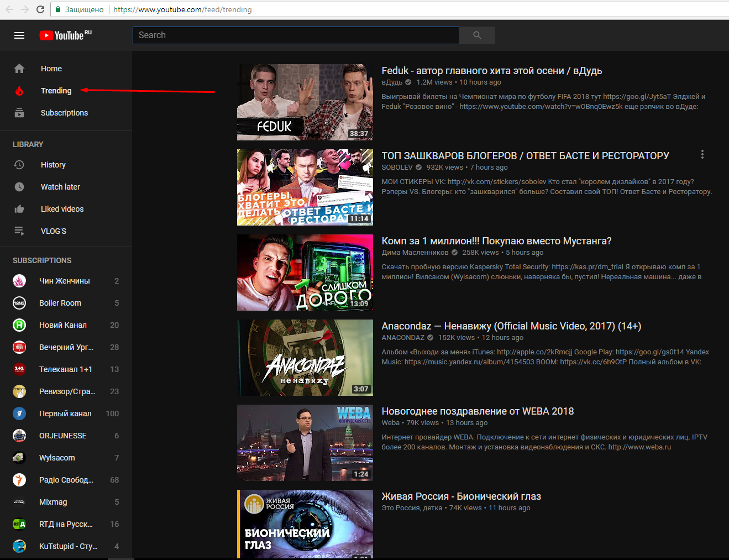Visit the Weba channel link
Image resolution: width=729 pixels, height=560 pixels.
click(x=390, y=423)
